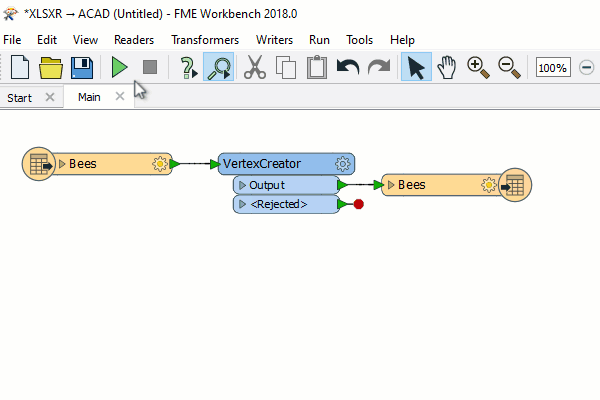
Task: Switch to the Start tab
Action: (20, 98)
